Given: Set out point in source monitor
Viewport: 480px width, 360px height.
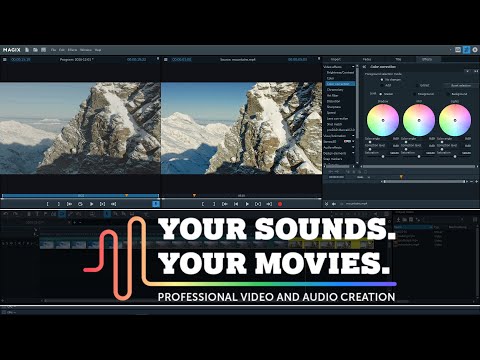Looking at the screenshot, I should tap(214, 204).
